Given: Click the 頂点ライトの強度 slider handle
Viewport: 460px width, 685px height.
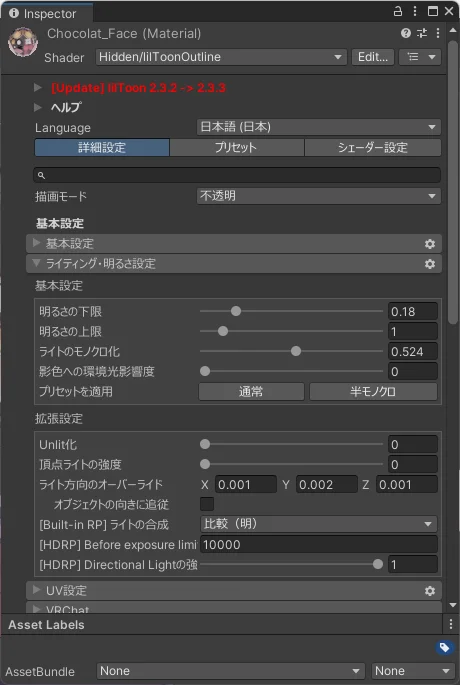Looking at the screenshot, I should tap(205, 464).
